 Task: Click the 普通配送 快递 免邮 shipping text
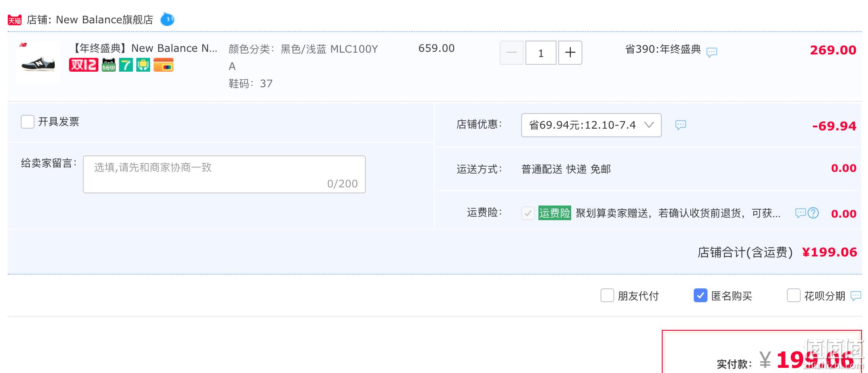coord(566,169)
